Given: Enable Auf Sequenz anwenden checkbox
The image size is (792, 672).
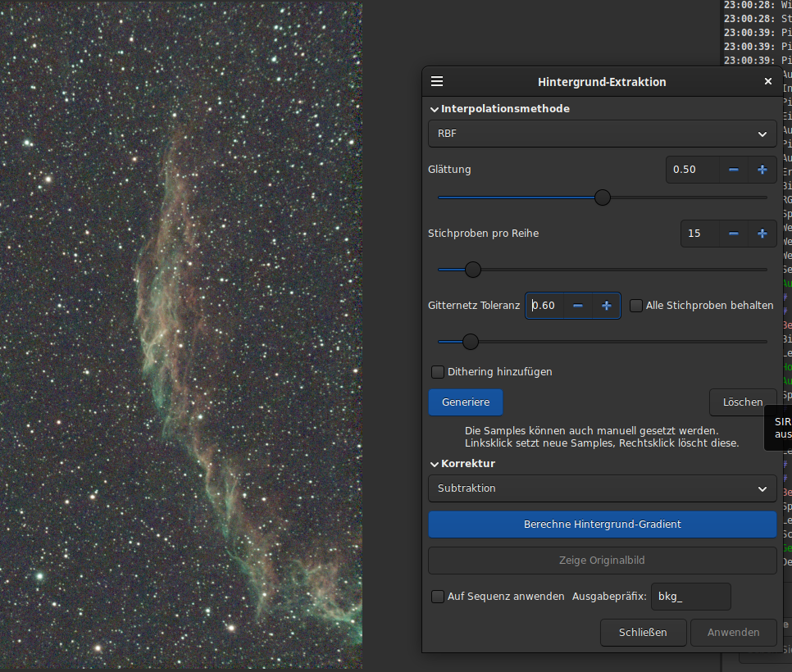Looking at the screenshot, I should 438,597.
